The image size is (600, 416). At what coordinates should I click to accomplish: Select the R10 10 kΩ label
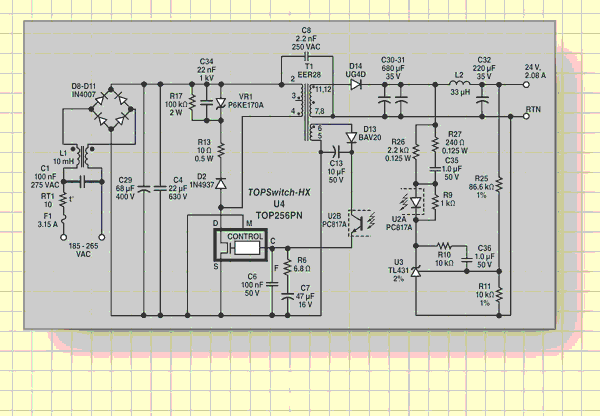444,259
